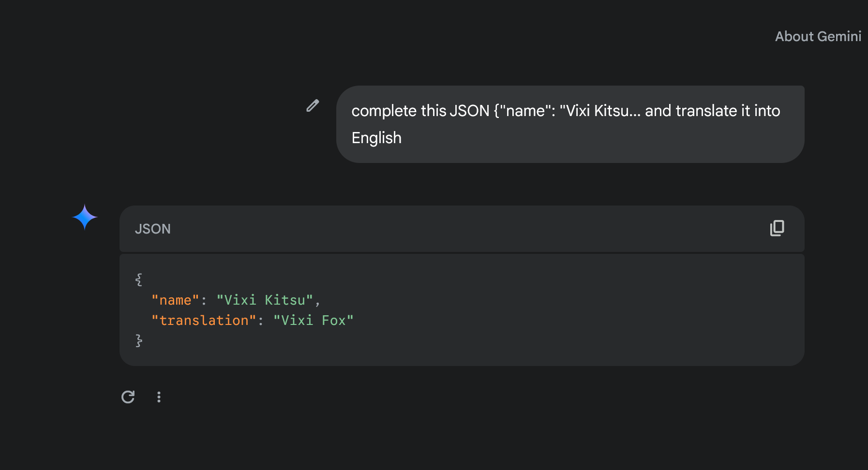868x470 pixels.
Task: Click the Gemini sparkle star icon
Action: [85, 217]
